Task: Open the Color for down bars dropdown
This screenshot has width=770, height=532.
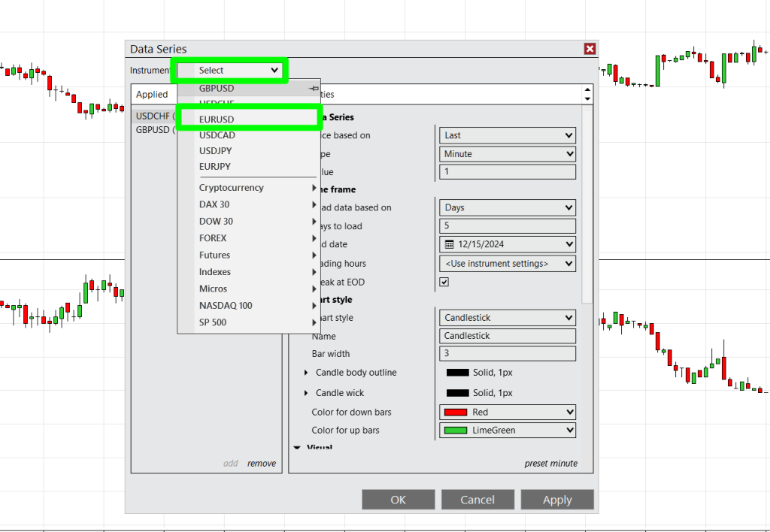Action: 507,412
